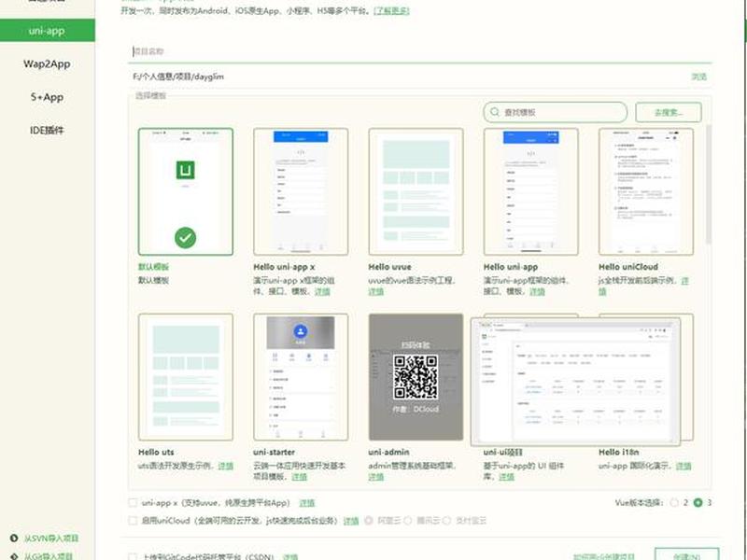The image size is (747, 560).
Task: Select the Hello uts template
Action: coord(185,377)
